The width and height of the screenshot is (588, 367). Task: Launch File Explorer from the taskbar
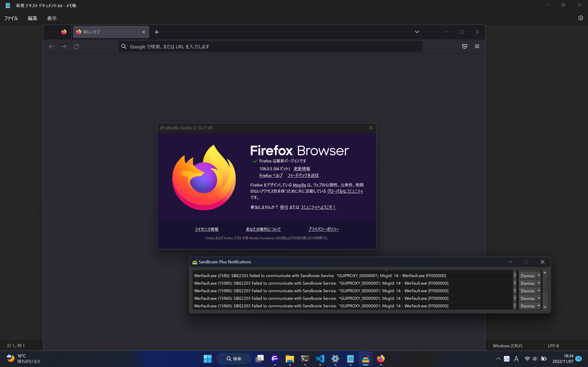[289, 359]
